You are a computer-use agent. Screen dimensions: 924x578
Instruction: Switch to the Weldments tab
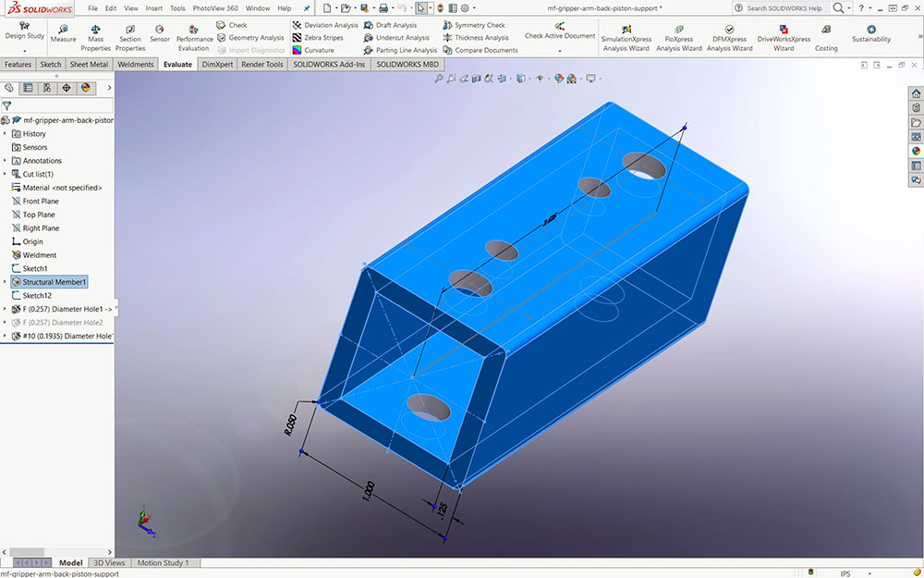click(x=136, y=65)
